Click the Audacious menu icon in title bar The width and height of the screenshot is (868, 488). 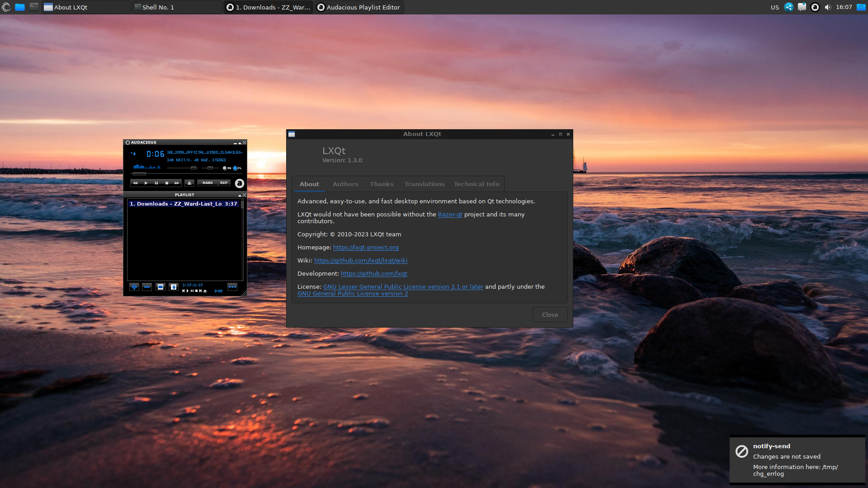point(127,142)
